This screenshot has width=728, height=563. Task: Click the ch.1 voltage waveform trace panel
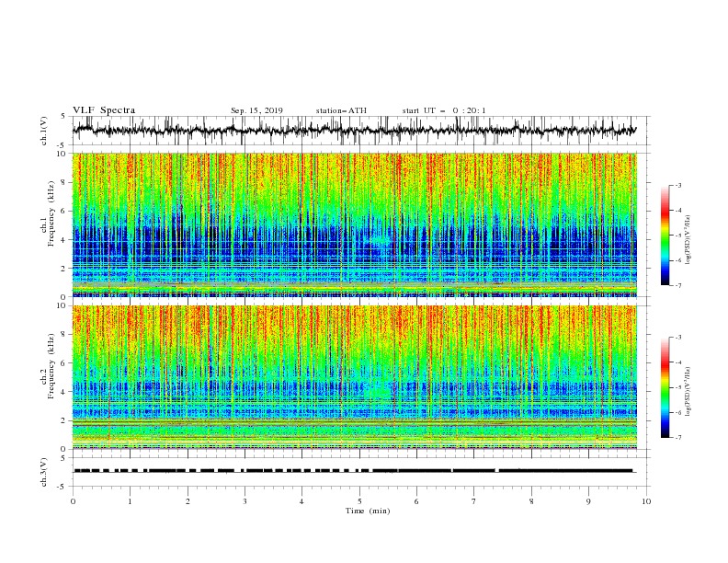click(360, 131)
